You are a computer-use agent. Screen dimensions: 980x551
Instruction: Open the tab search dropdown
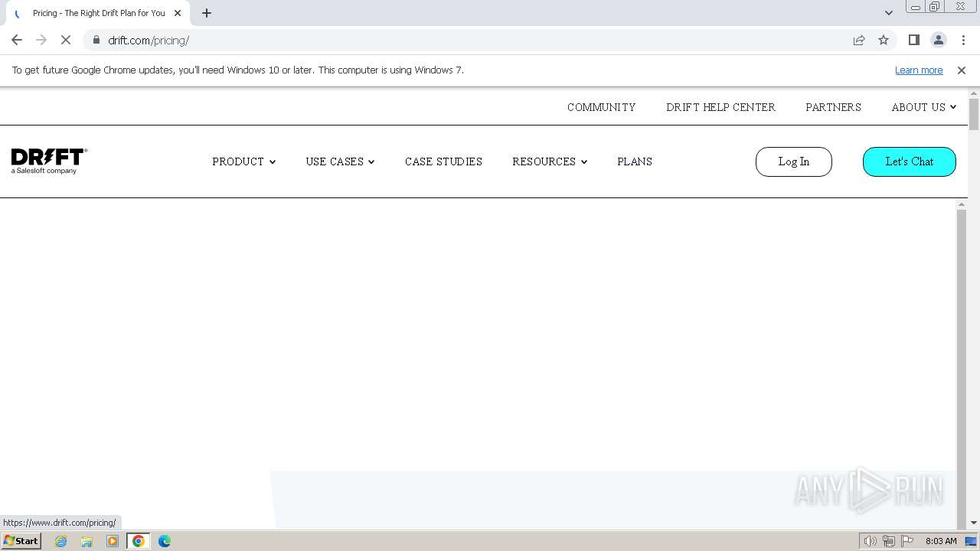(x=889, y=13)
